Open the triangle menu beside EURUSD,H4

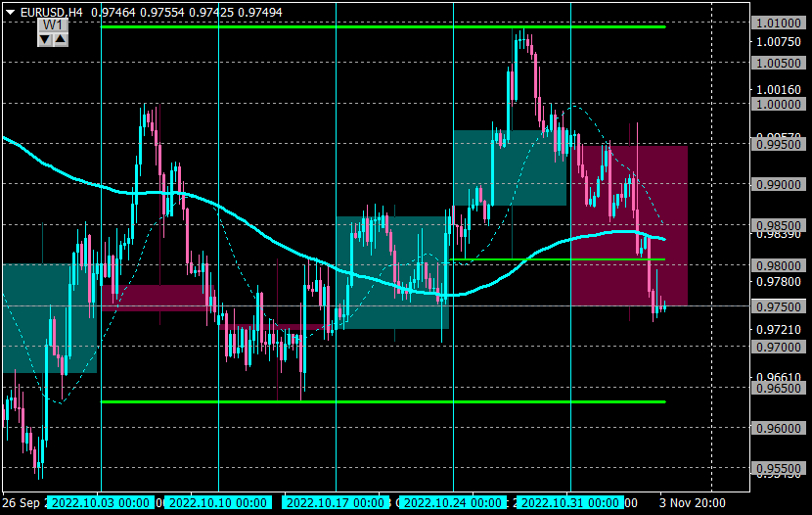click(10, 13)
